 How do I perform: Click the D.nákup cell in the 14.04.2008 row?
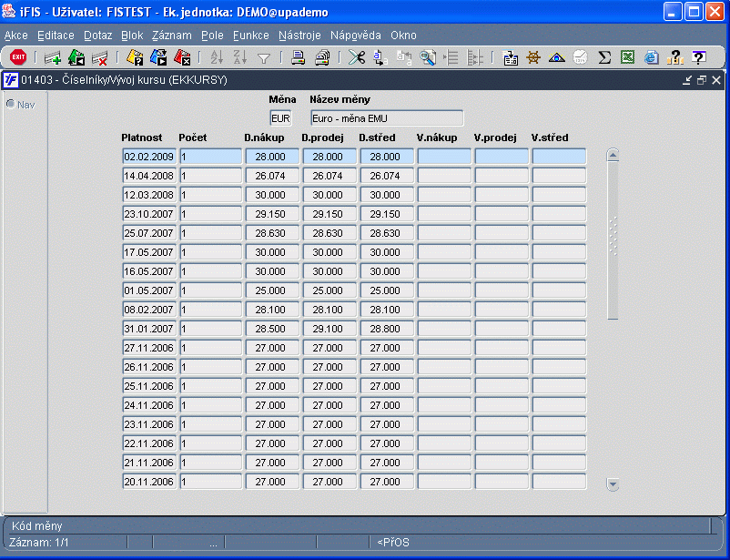pos(272,176)
